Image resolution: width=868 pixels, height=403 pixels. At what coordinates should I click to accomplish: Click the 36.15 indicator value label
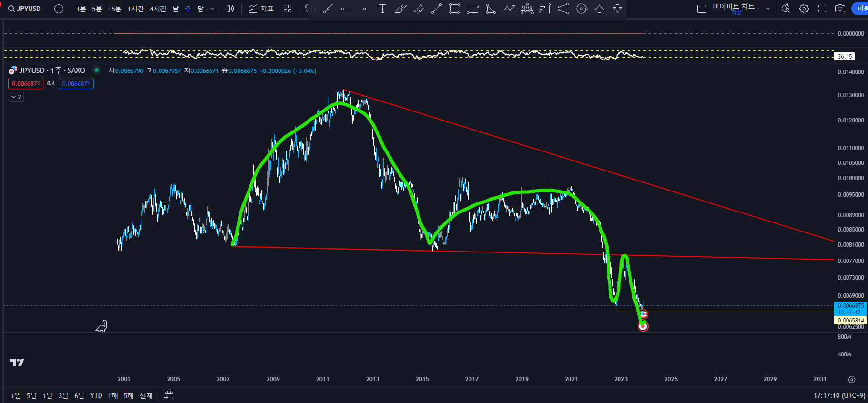coord(845,57)
